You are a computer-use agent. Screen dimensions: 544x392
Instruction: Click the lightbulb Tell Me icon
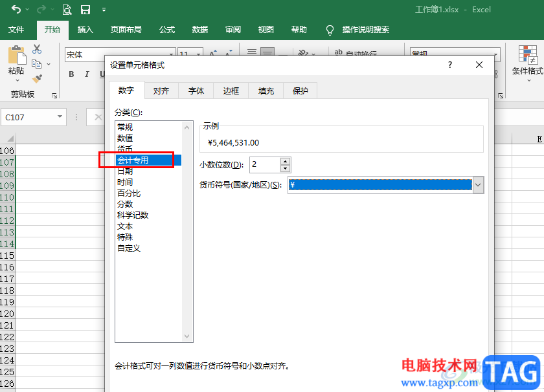click(x=330, y=30)
